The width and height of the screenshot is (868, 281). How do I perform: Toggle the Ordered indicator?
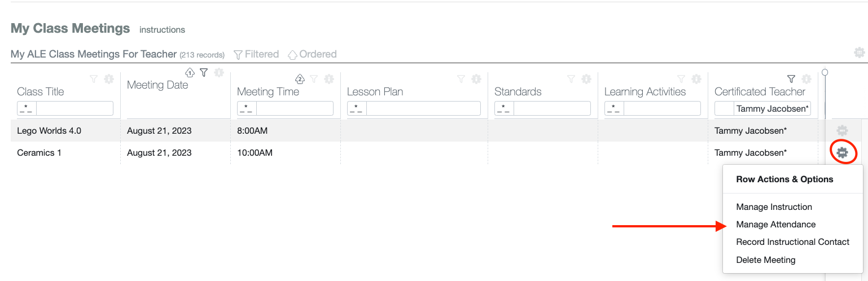(312, 54)
